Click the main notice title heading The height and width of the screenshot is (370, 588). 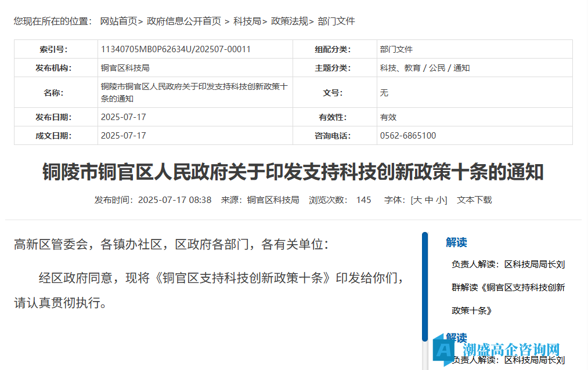point(293,172)
